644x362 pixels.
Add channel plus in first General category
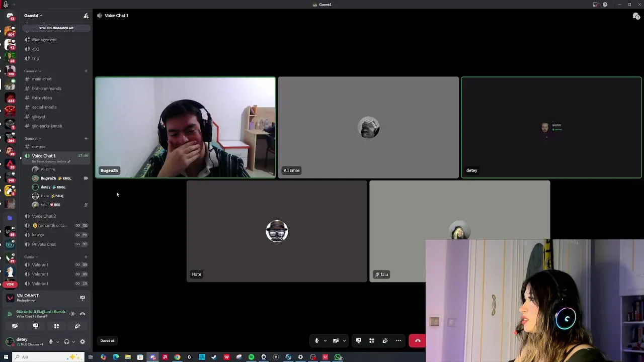click(86, 71)
